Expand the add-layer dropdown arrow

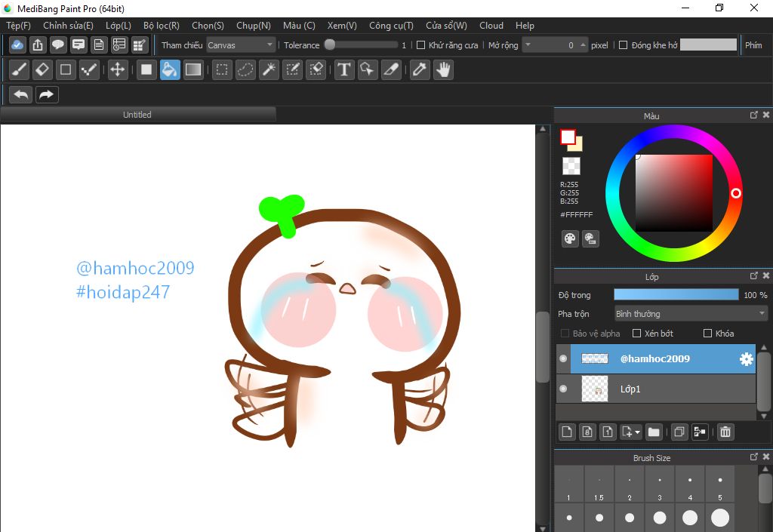point(639,432)
